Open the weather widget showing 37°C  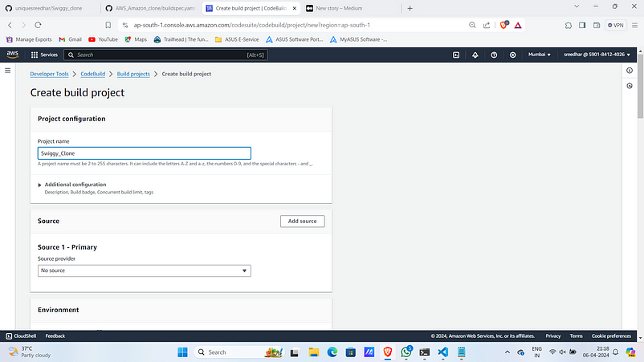(x=30, y=352)
